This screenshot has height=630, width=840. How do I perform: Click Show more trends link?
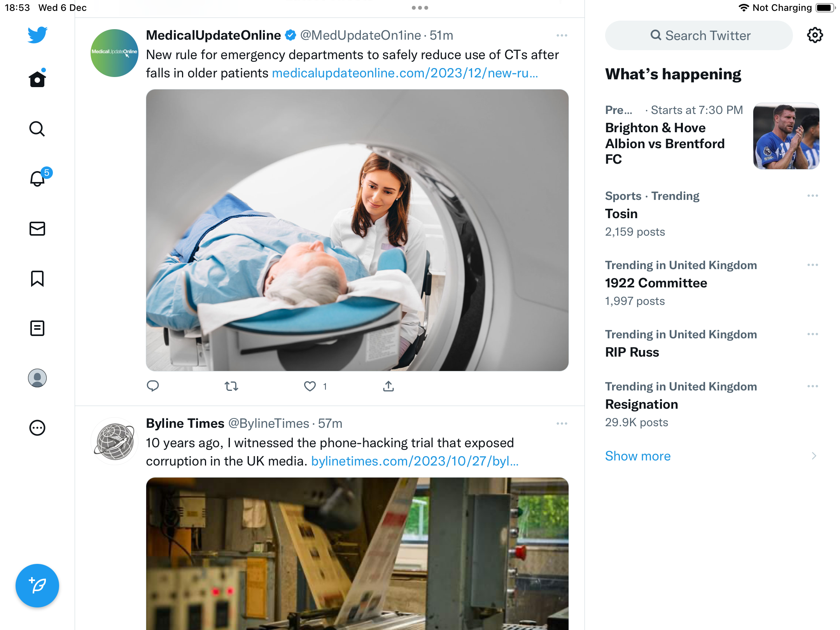638,456
